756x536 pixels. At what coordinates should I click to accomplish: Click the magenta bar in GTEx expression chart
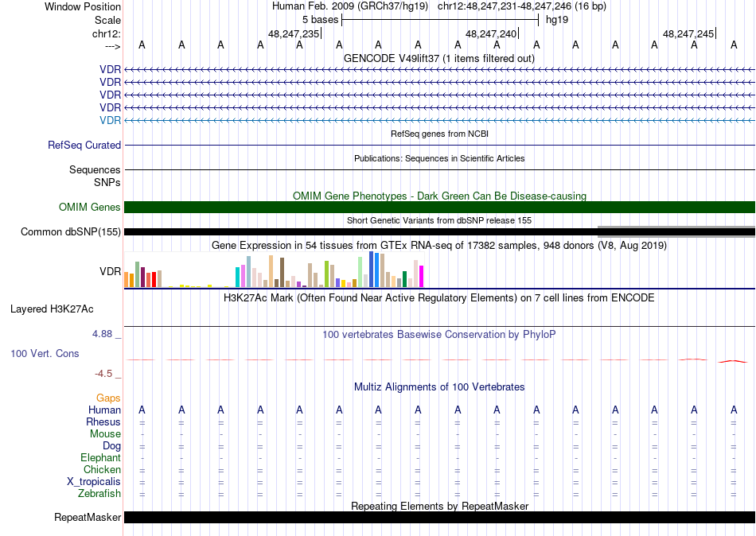422,276
